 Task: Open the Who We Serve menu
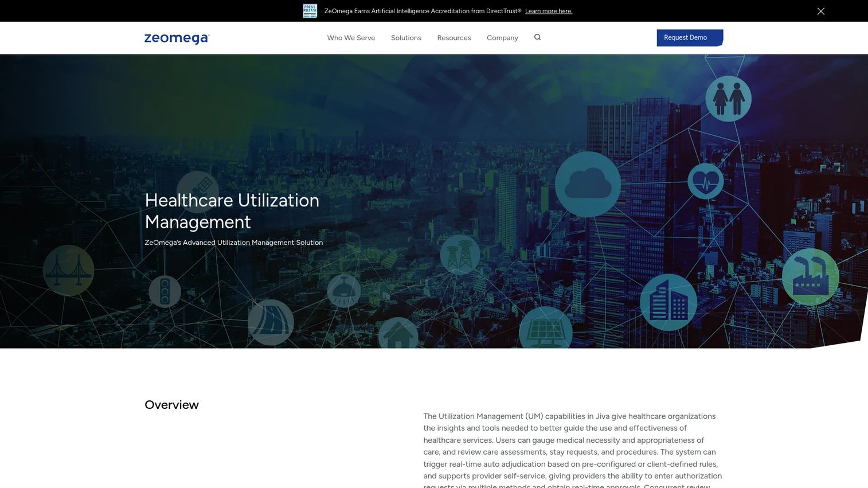351,38
